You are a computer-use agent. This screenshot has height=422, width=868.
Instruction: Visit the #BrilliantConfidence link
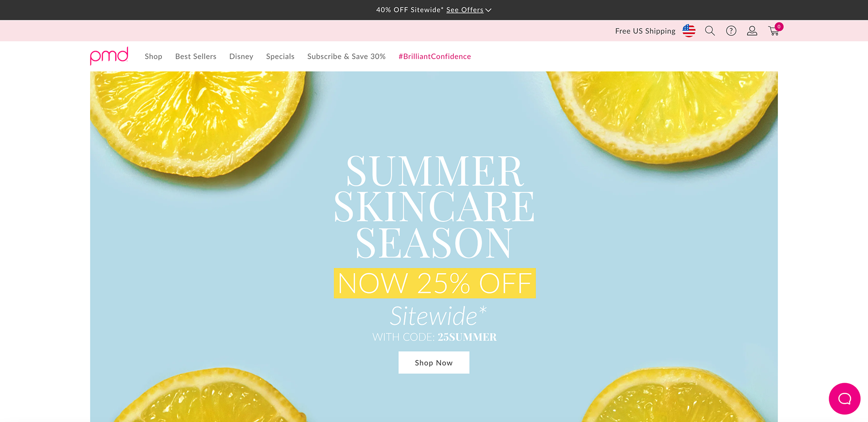pyautogui.click(x=434, y=56)
